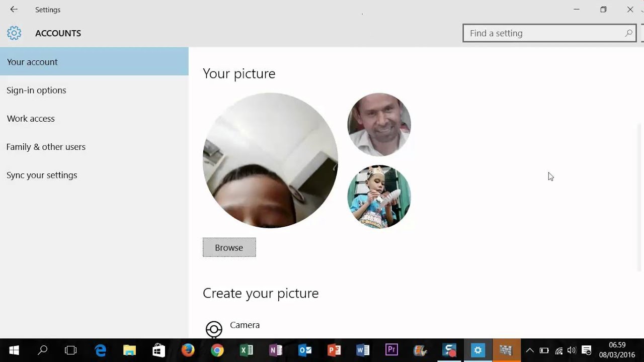Open the film reel video app on taskbar
Image resolution: width=644 pixels, height=362 pixels.
tap(421, 350)
